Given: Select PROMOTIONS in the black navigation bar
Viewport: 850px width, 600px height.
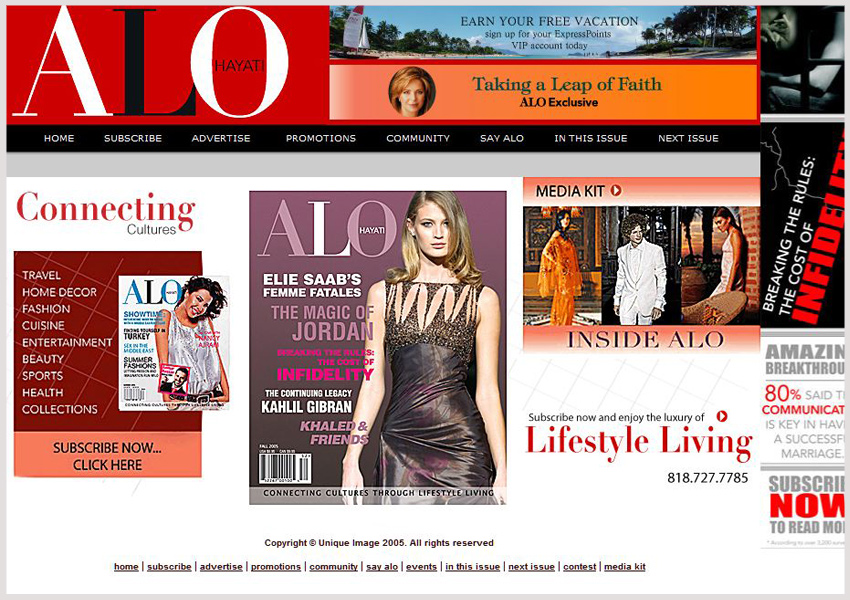Looking at the screenshot, I should click(321, 138).
